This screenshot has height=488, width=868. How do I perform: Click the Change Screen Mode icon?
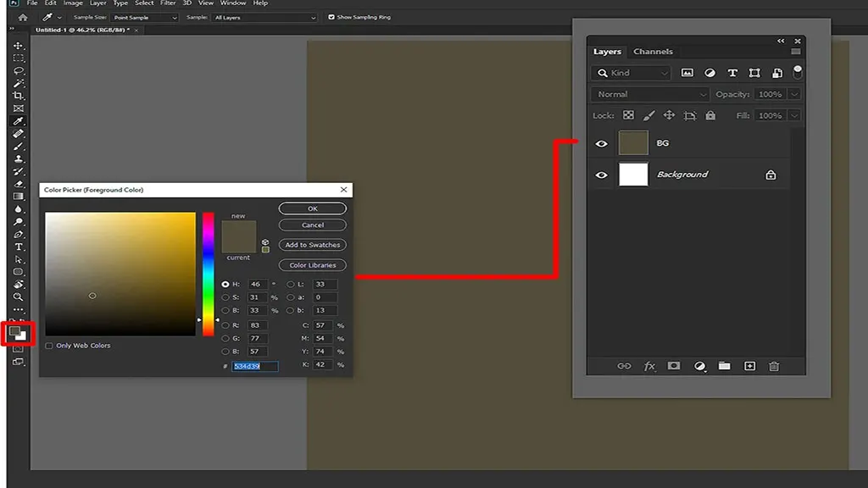tap(19, 362)
